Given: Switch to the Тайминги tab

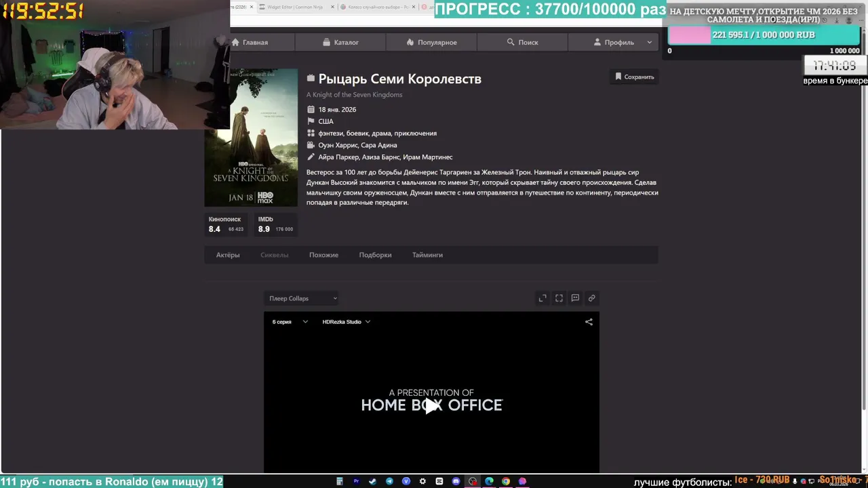Looking at the screenshot, I should tap(427, 255).
